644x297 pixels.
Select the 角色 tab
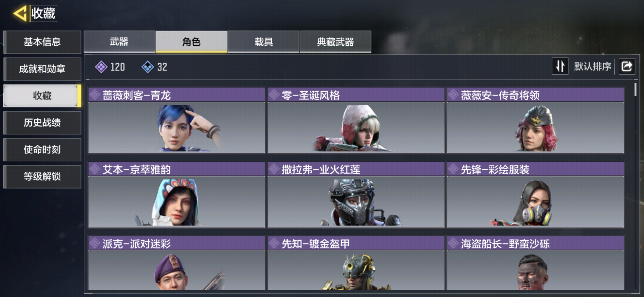pos(191,42)
